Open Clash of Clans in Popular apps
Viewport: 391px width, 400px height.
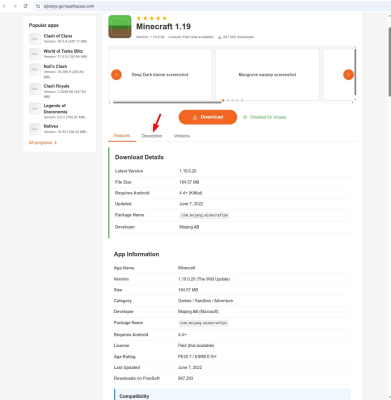coord(58,36)
